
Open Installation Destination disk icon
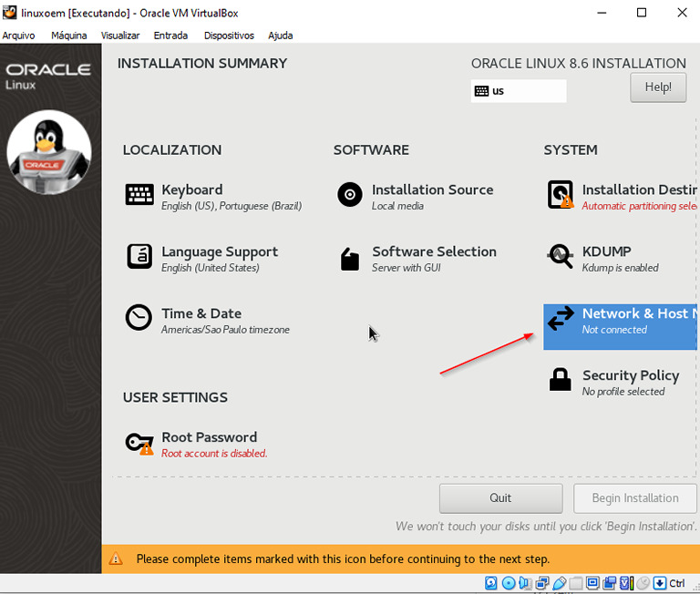pyautogui.click(x=561, y=195)
